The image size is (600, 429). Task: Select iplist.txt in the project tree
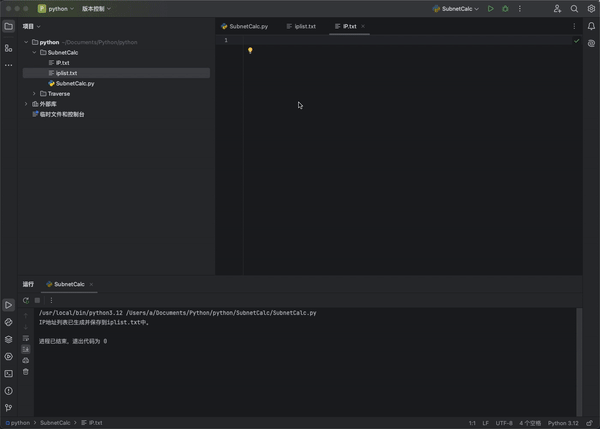tap(116, 73)
